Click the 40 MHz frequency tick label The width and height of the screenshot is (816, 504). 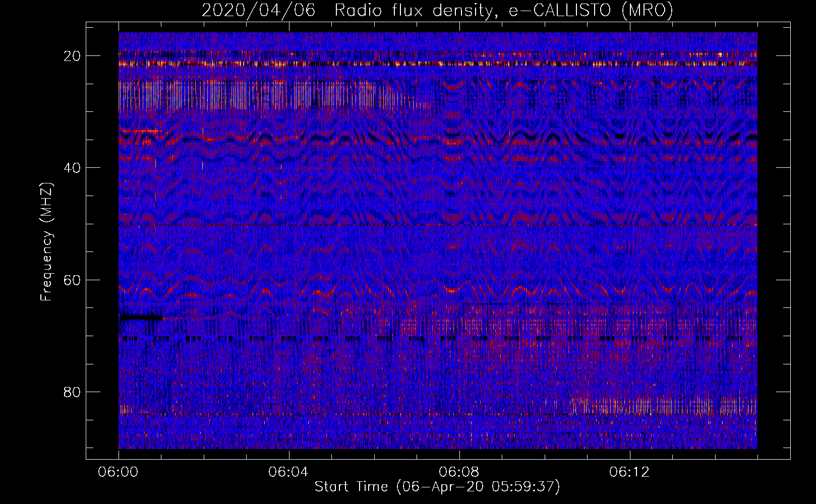(x=73, y=168)
